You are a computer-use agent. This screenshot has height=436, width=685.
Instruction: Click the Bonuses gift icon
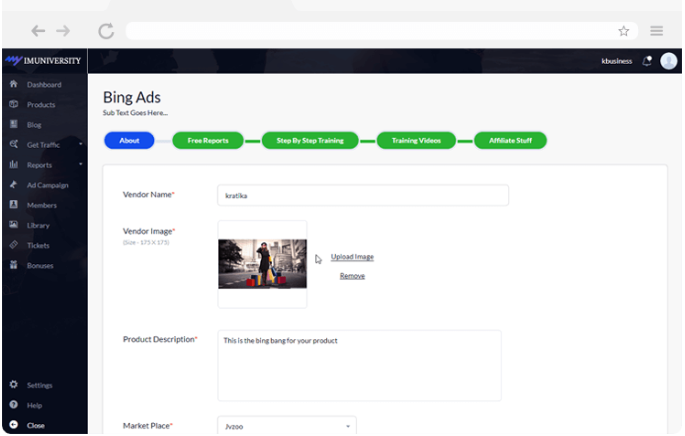point(14,265)
